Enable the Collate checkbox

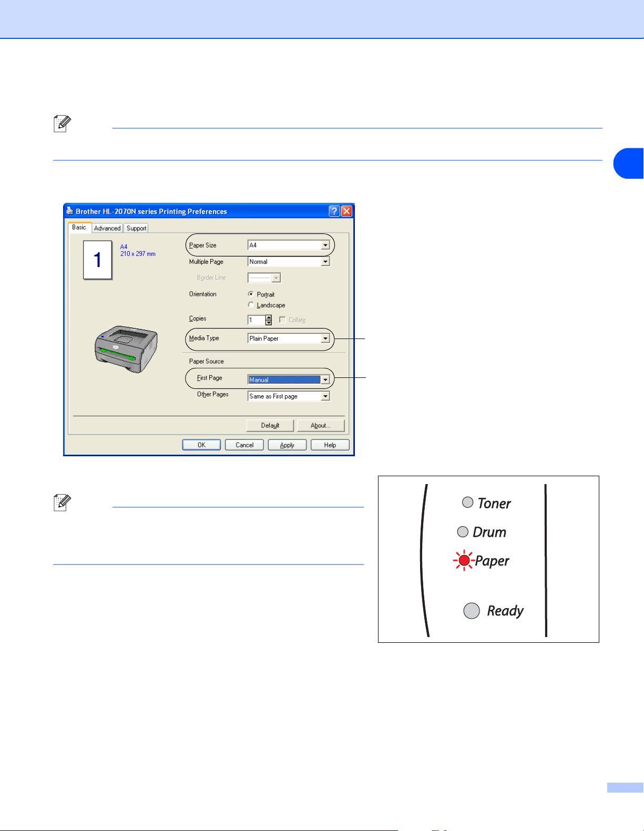282,320
